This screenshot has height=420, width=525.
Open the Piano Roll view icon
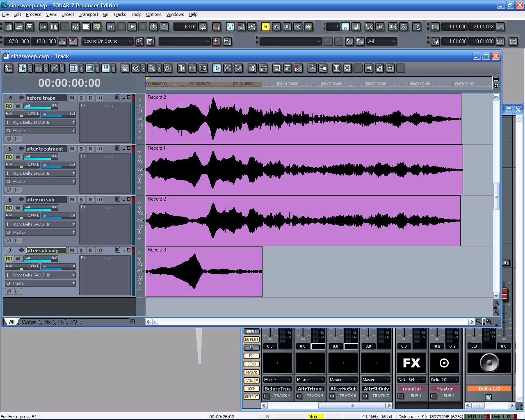coord(54,27)
